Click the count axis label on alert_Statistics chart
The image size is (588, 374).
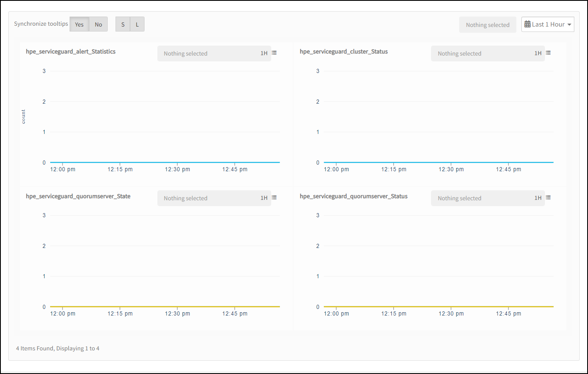click(23, 117)
